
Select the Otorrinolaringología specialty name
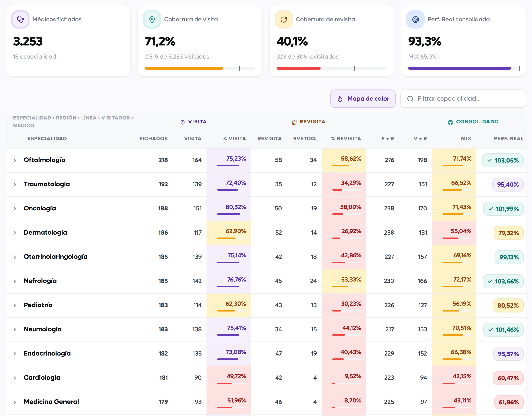click(x=56, y=257)
